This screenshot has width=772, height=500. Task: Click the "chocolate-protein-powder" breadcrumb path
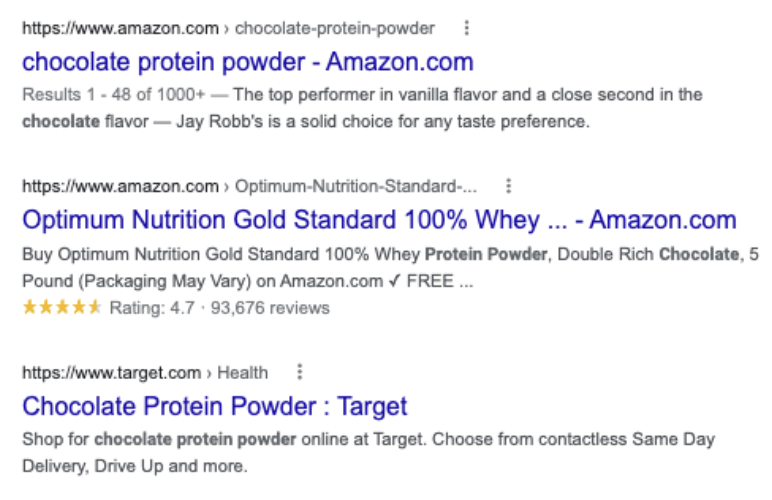[x=335, y=28]
